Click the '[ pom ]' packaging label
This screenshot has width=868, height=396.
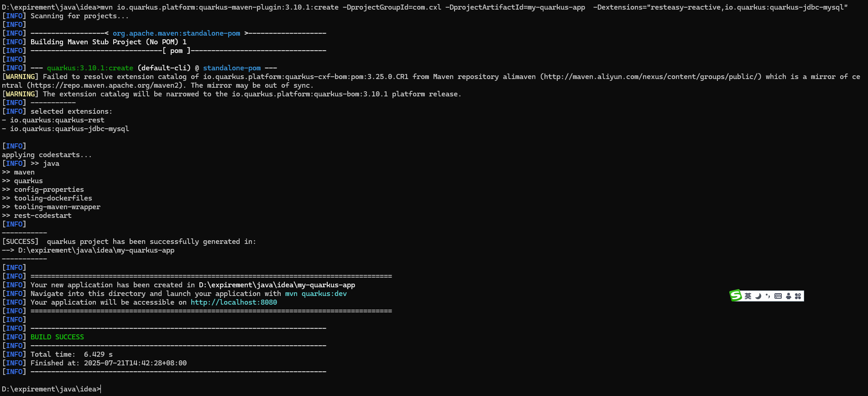(x=176, y=51)
